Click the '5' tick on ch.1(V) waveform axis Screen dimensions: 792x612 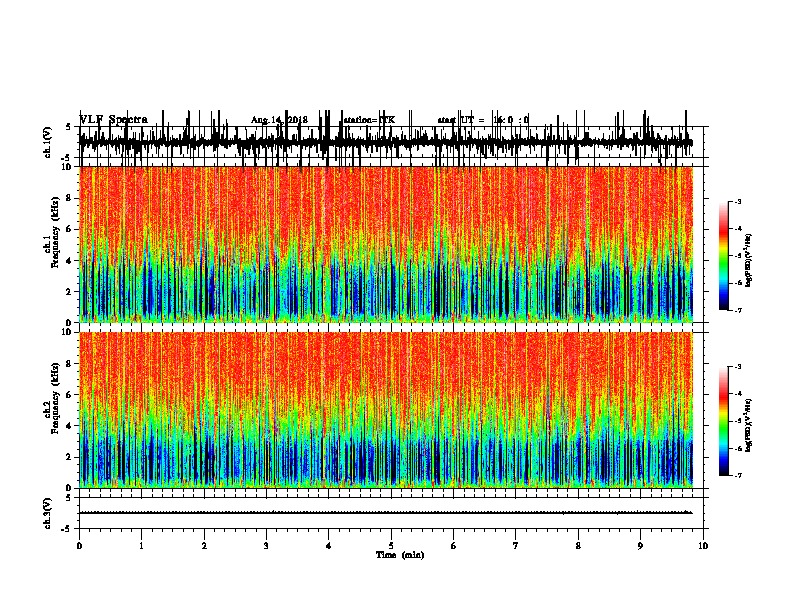pyautogui.click(x=68, y=127)
